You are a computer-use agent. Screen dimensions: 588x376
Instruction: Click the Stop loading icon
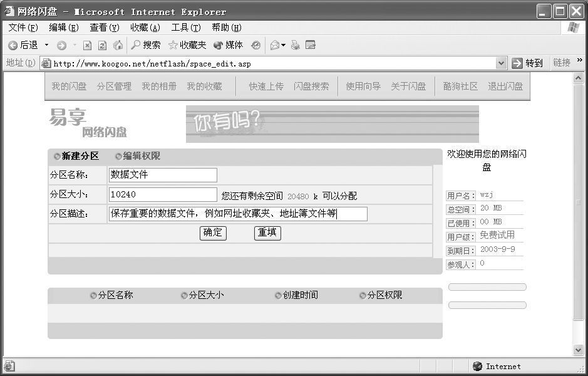[87, 45]
